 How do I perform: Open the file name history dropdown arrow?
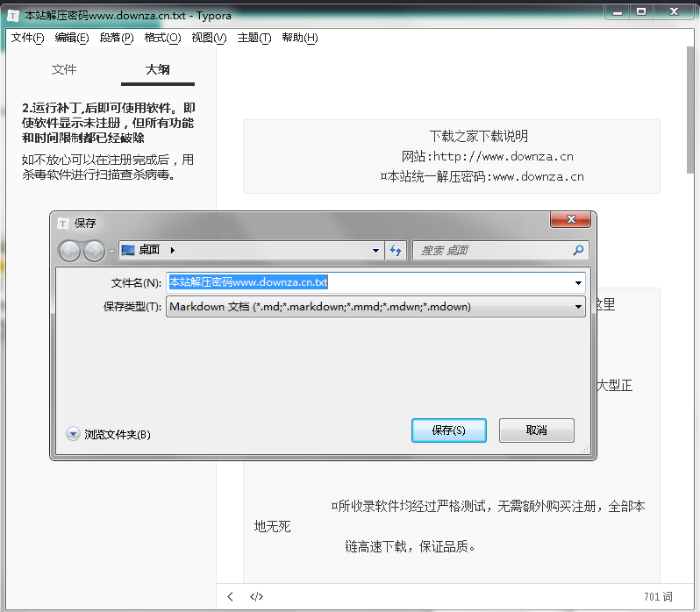point(578,283)
